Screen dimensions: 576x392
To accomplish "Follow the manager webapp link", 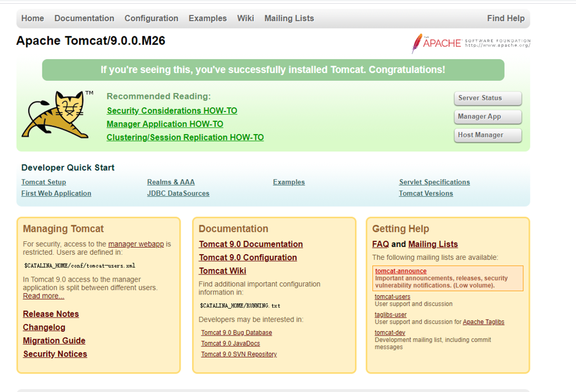I will [136, 244].
